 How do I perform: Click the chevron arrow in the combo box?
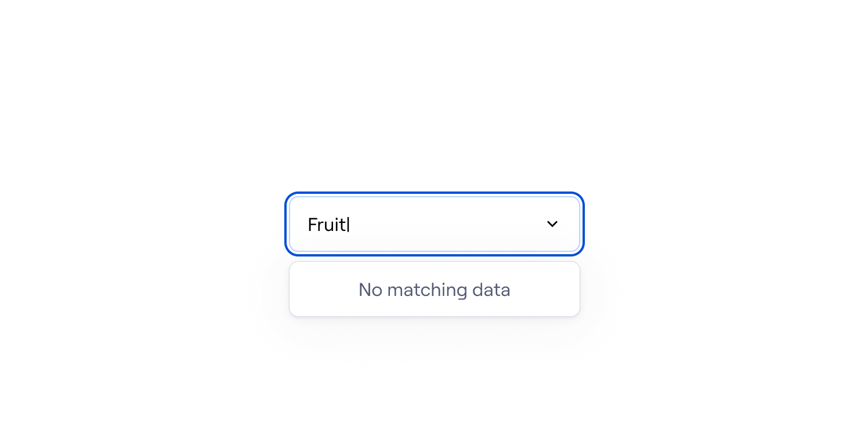click(552, 224)
